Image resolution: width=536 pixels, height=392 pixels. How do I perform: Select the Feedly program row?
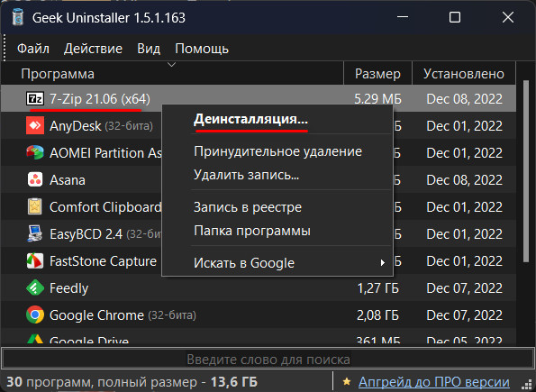pyautogui.click(x=259, y=287)
